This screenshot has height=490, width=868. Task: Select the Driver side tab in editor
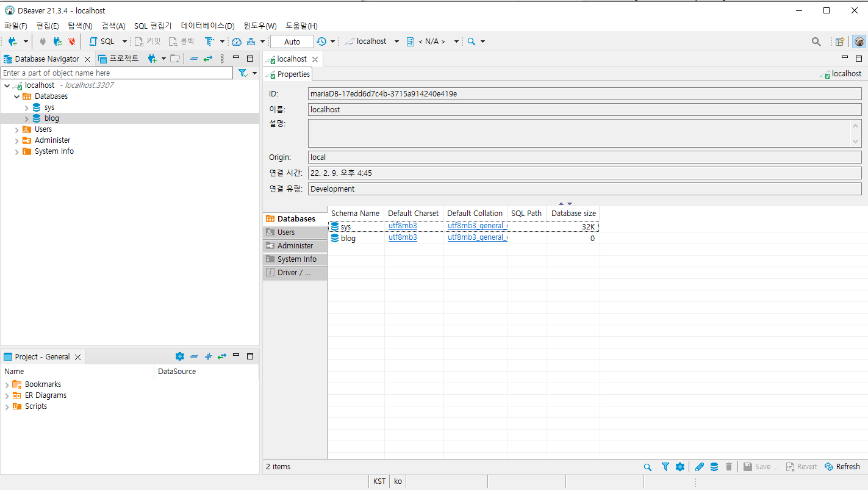[295, 273]
